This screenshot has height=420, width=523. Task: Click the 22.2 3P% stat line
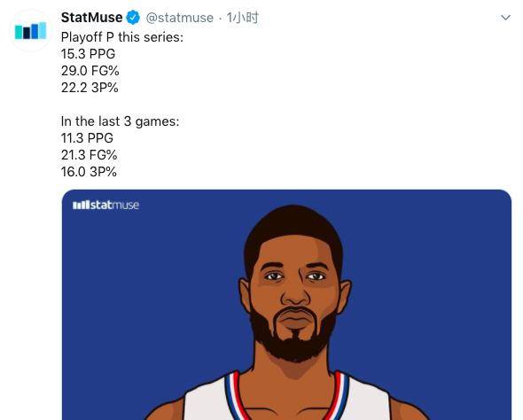coord(90,88)
